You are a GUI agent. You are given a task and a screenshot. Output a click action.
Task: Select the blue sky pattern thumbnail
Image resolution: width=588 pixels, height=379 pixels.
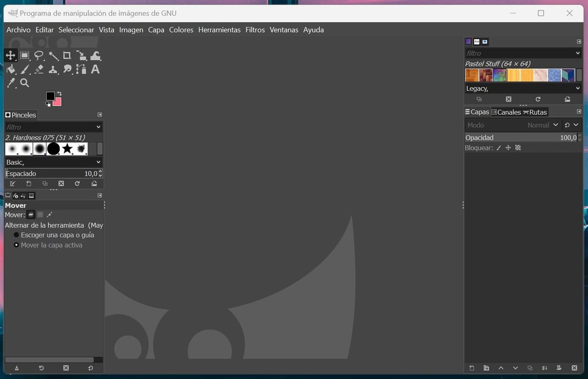click(x=554, y=75)
